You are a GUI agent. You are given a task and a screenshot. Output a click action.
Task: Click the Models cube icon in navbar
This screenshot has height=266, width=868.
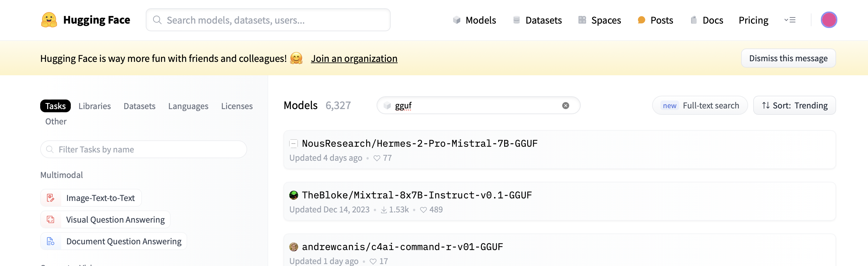click(457, 20)
